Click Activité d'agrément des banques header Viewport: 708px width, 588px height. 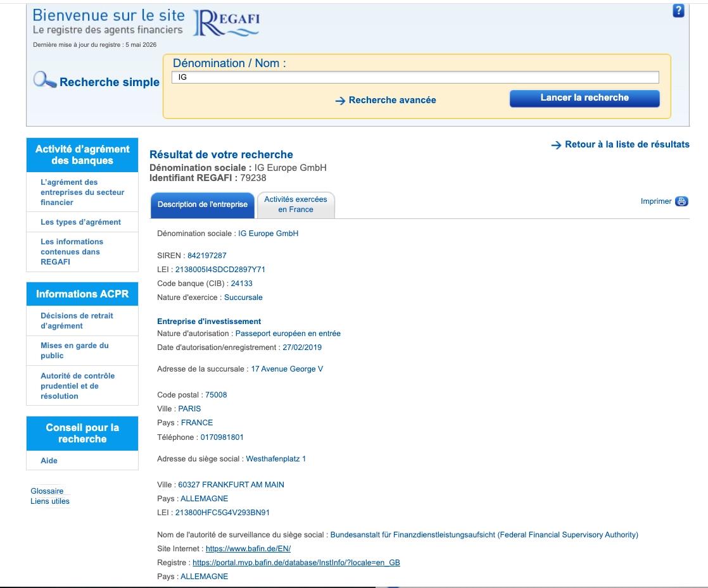[82, 155]
